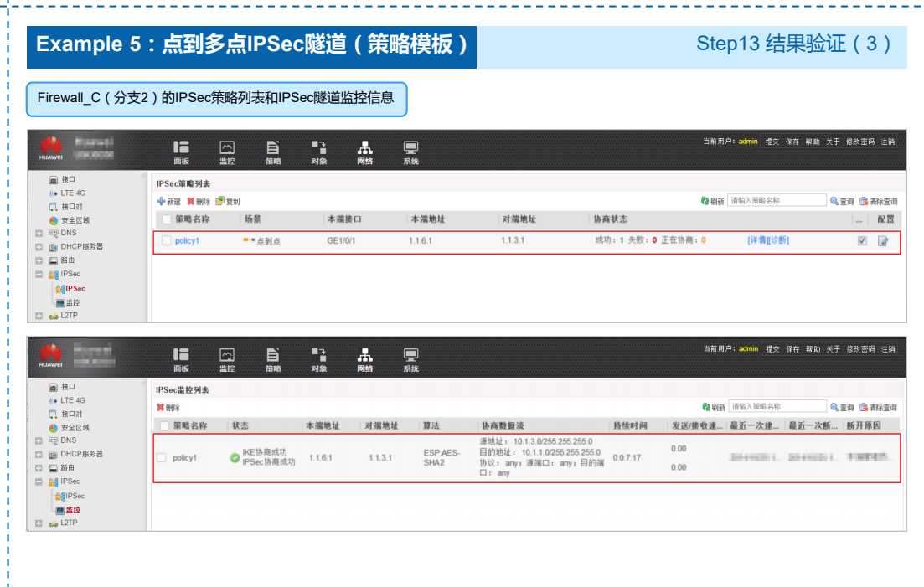Open 监控 top menu in upper policy-list panel
924x587 pixels.
coord(227,152)
